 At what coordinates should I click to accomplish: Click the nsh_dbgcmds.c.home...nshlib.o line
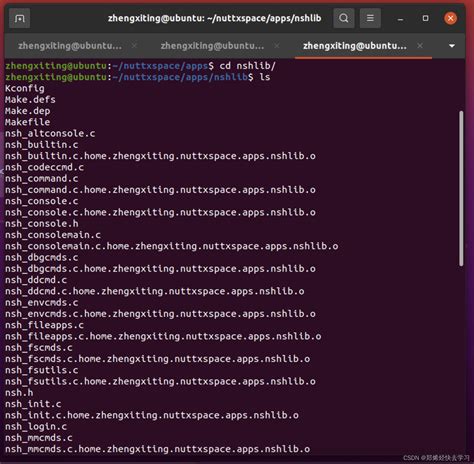pyautogui.click(x=160, y=269)
